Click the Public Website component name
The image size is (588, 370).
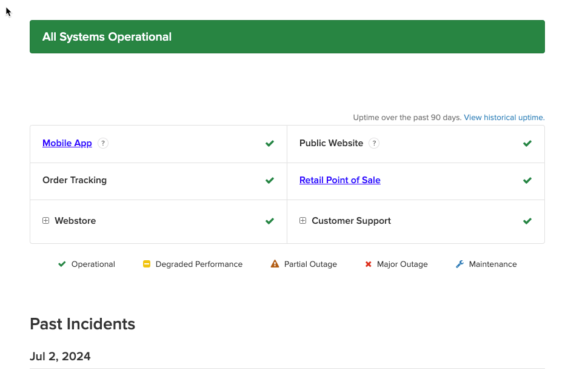tap(331, 143)
